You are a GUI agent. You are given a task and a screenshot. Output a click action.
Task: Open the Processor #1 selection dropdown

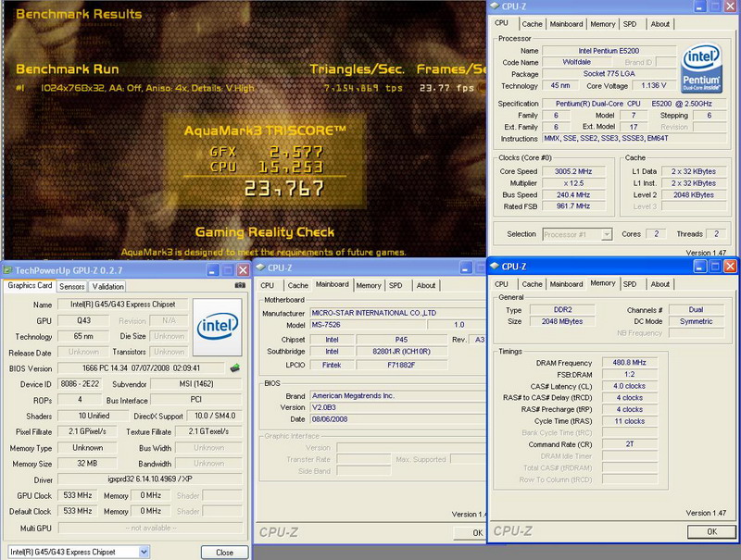607,234
